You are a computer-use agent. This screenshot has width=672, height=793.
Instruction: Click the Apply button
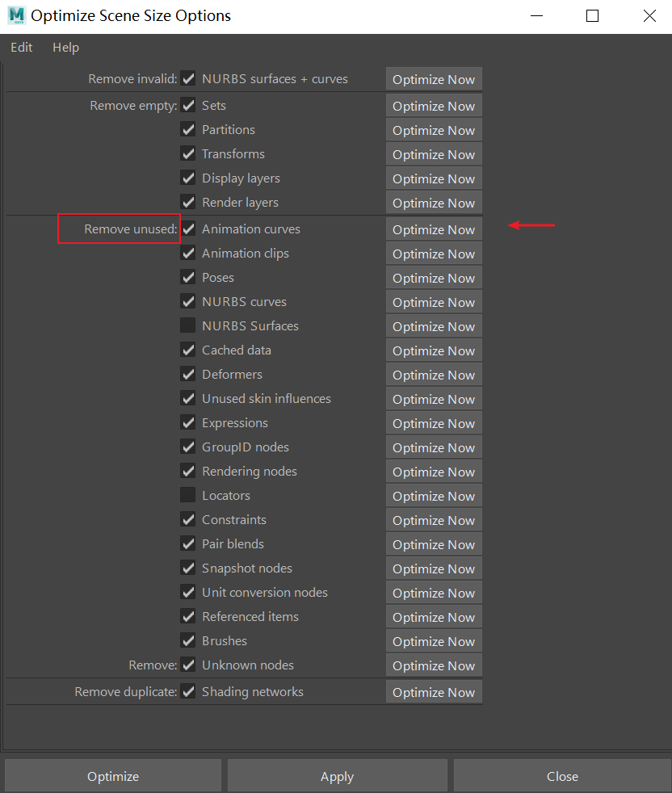(337, 776)
